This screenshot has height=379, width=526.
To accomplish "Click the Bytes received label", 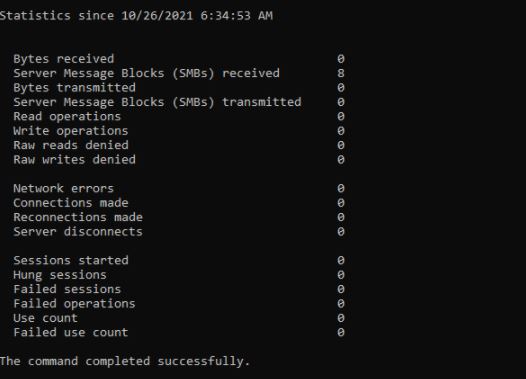I will (x=64, y=59).
